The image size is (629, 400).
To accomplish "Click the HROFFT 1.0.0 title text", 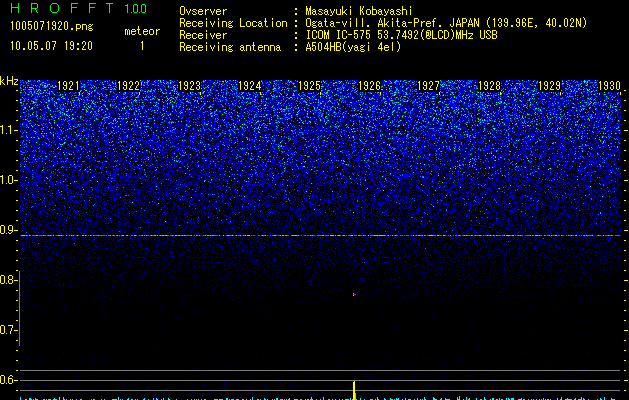I will (x=78, y=8).
